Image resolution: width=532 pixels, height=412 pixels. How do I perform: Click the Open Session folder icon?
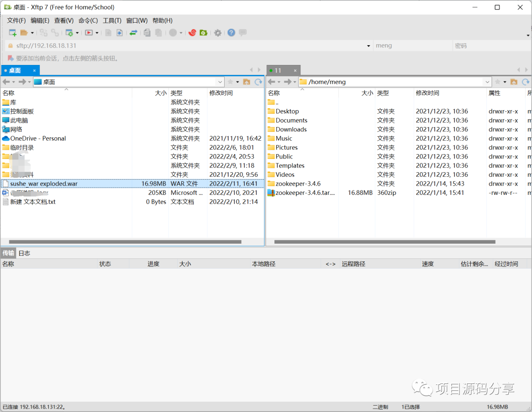[x=24, y=32]
